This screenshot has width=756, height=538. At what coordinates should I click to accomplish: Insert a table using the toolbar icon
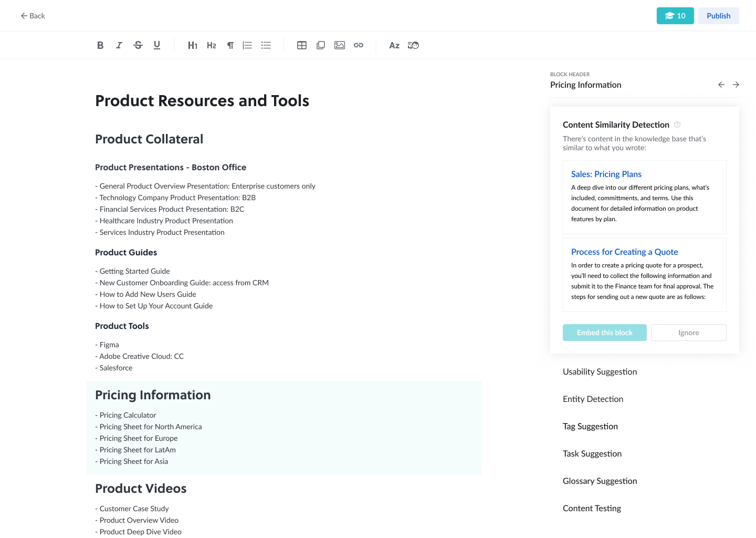coord(302,45)
